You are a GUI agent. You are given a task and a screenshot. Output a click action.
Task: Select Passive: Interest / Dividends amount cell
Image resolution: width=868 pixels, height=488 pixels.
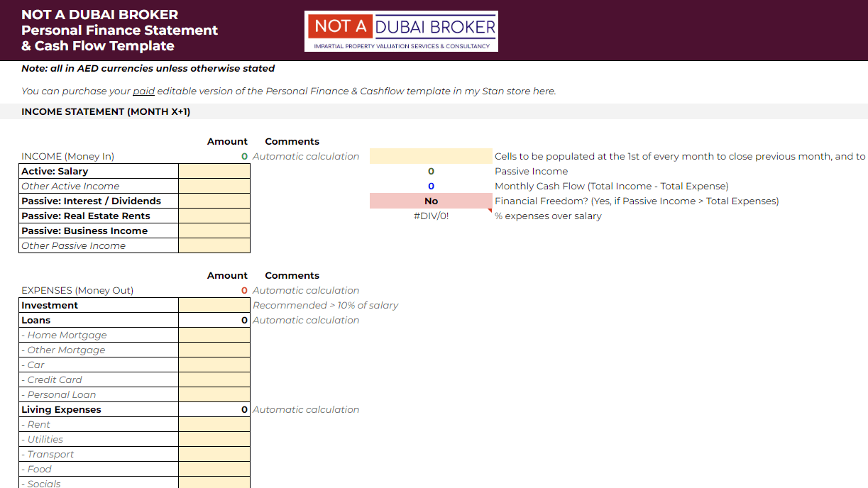pos(214,201)
